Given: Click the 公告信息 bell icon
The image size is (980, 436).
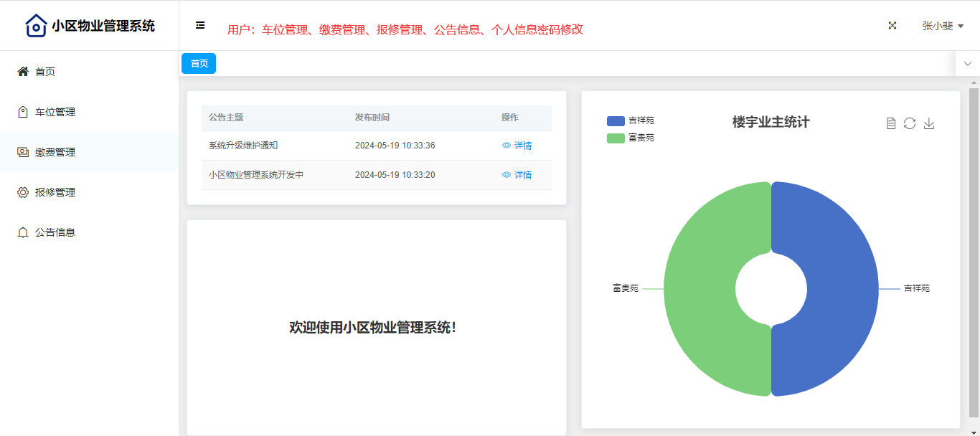Looking at the screenshot, I should click(23, 232).
